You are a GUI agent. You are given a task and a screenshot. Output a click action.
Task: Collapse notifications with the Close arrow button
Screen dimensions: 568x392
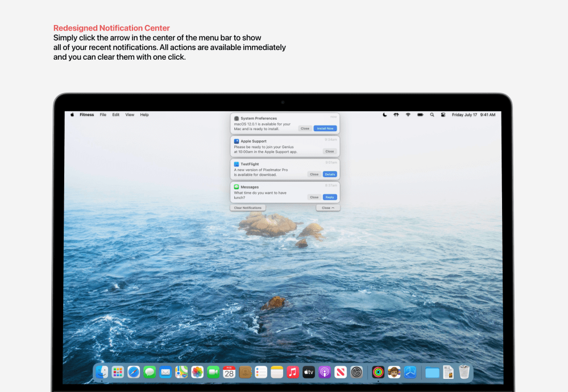coord(328,208)
